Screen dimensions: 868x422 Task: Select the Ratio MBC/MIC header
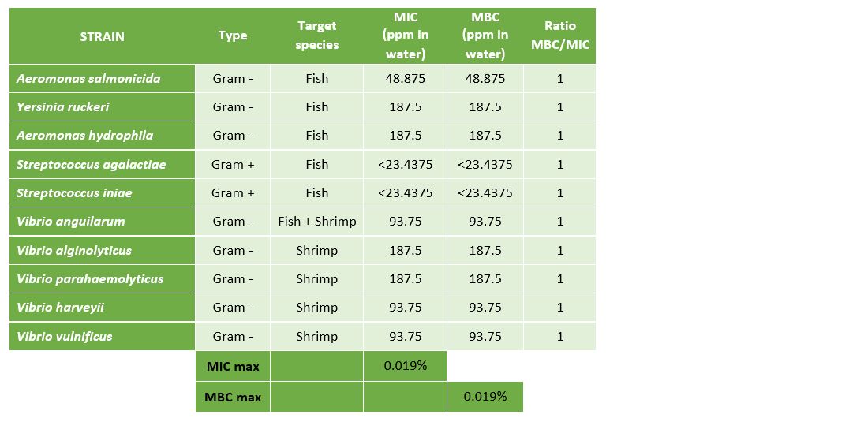559,35
